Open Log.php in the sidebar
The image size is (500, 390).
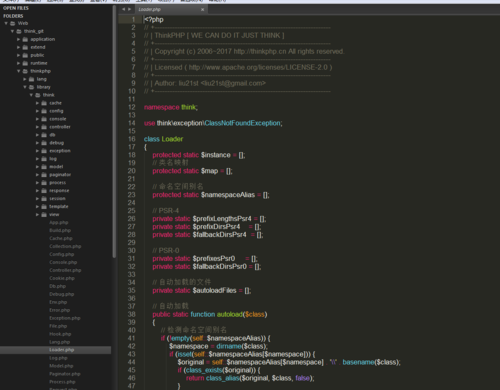tap(58, 358)
